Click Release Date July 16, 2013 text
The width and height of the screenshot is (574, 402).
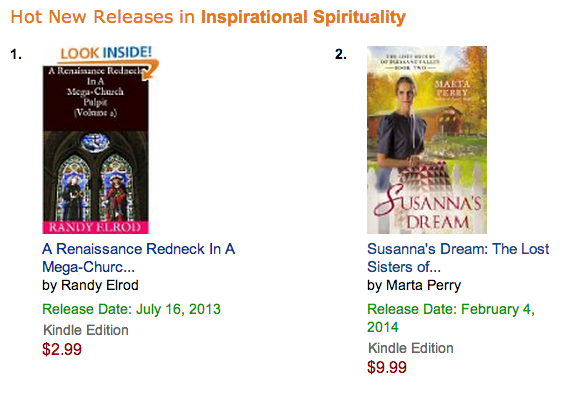[x=131, y=309]
